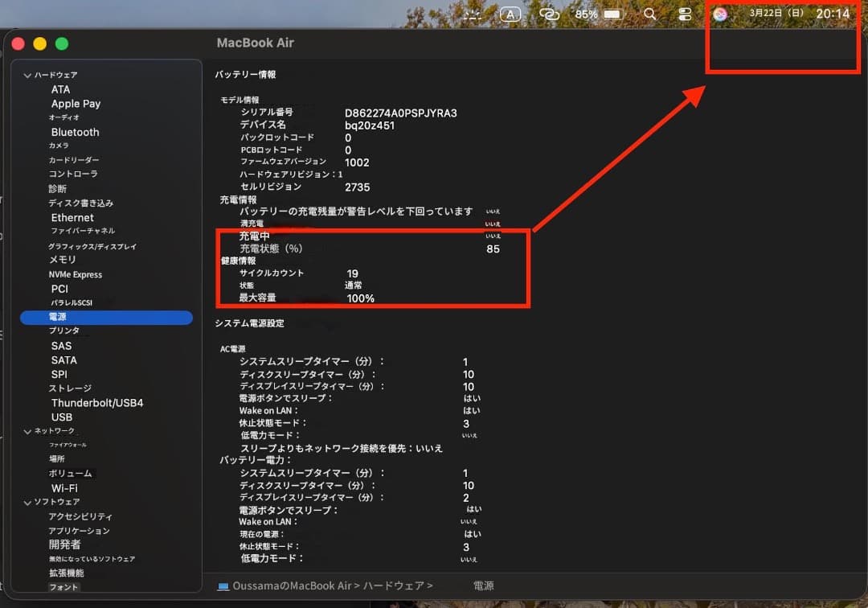
Task: Select Wi-Fi in the sidebar
Action: click(65, 488)
